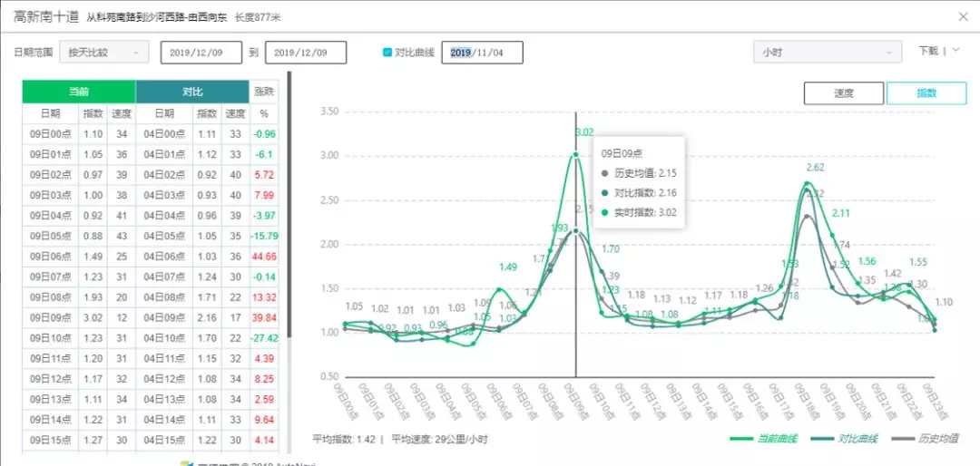This screenshot has height=466, width=980.
Task: Select the comparison date field 2019/11/04
Action: point(482,53)
